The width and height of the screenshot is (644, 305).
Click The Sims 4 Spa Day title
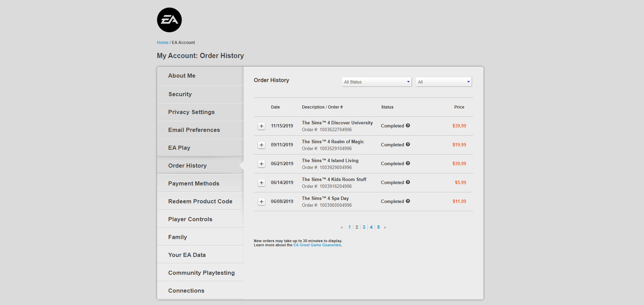click(x=325, y=198)
